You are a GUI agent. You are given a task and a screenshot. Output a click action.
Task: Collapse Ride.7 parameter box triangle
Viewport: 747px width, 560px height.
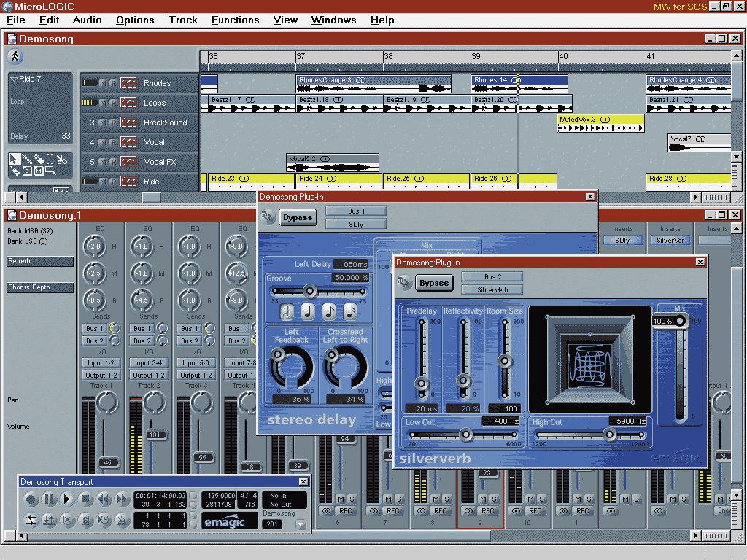[x=15, y=79]
